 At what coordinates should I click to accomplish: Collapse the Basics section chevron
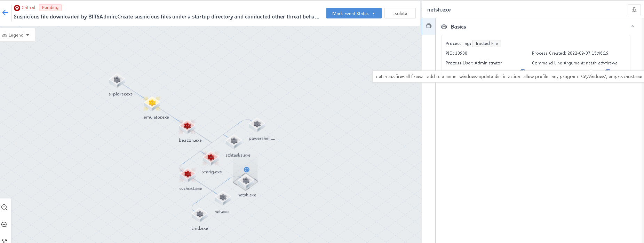point(632,26)
